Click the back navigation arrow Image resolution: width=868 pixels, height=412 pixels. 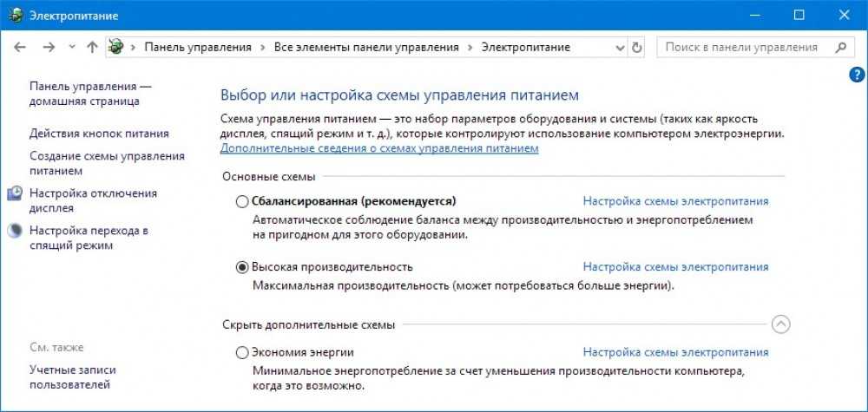pyautogui.click(x=21, y=47)
